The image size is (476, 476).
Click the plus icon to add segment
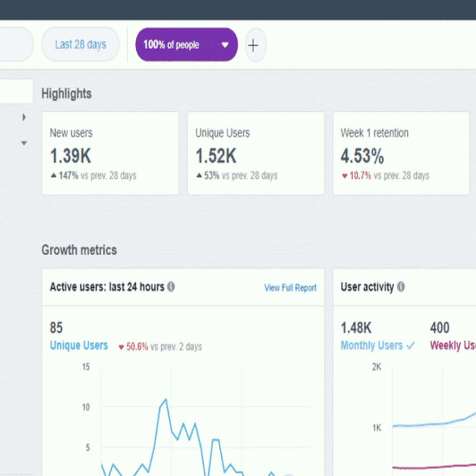(x=253, y=46)
